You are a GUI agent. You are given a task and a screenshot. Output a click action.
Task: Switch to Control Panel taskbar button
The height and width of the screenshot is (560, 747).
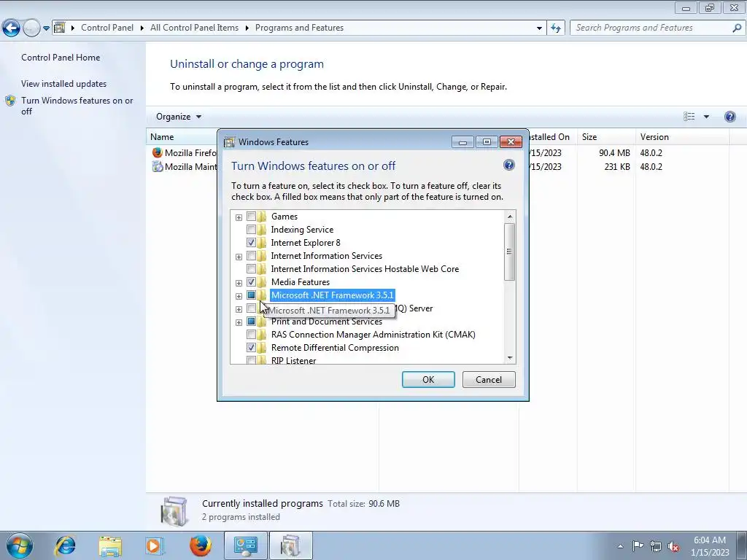pyautogui.click(x=245, y=545)
